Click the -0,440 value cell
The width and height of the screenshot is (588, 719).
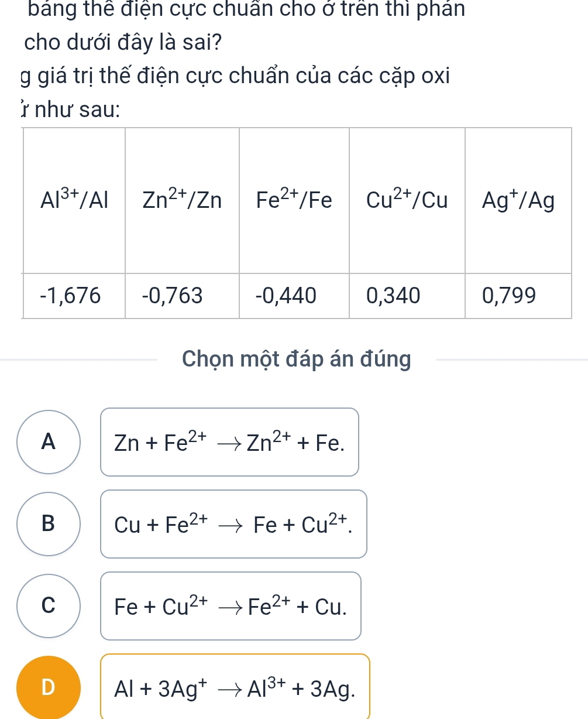[294, 296]
